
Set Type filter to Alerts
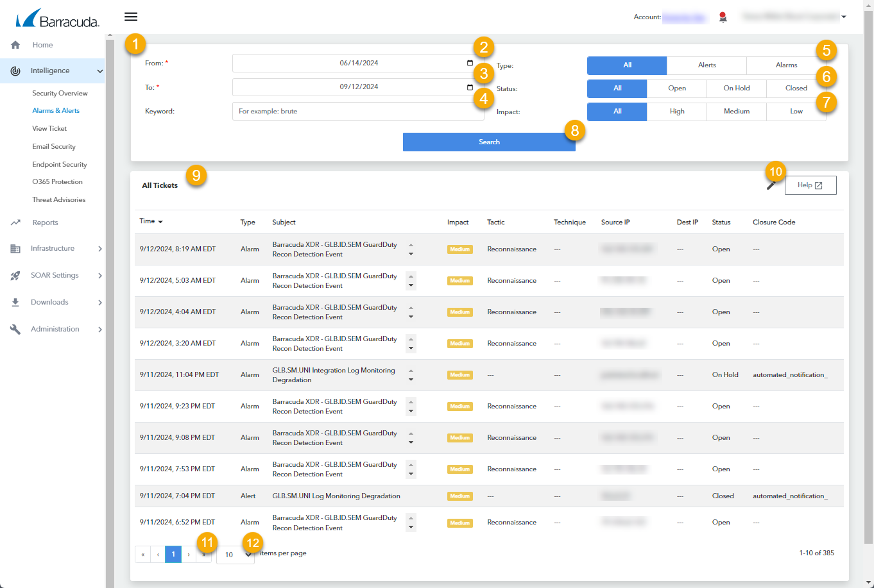click(707, 65)
